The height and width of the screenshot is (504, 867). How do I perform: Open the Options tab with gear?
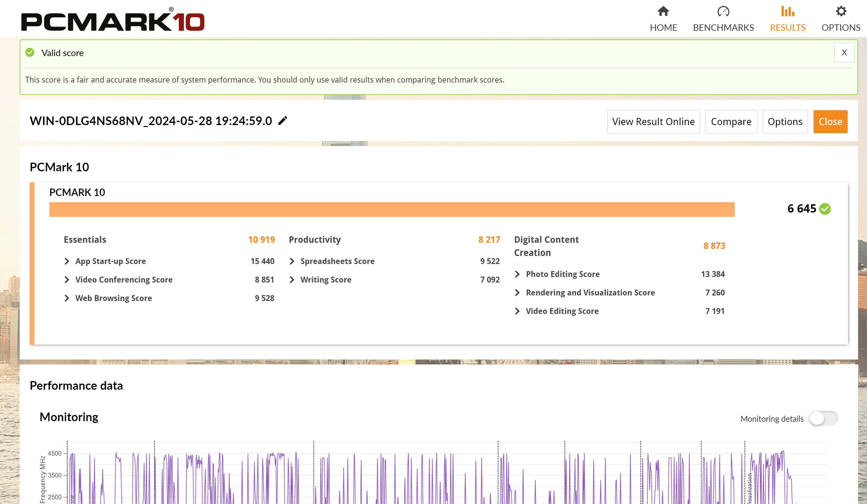(x=841, y=19)
